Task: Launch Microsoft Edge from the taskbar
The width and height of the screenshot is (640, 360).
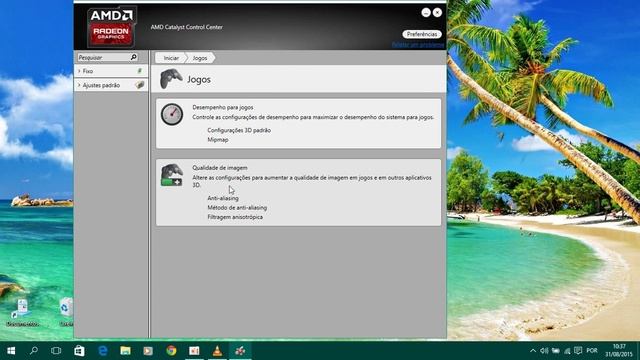Action: pos(102,351)
